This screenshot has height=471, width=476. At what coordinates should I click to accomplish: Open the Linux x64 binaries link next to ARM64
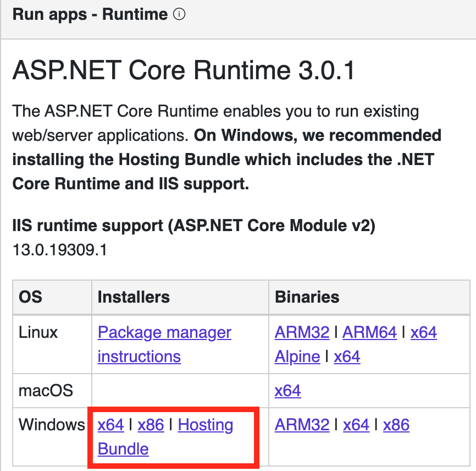coord(423,332)
